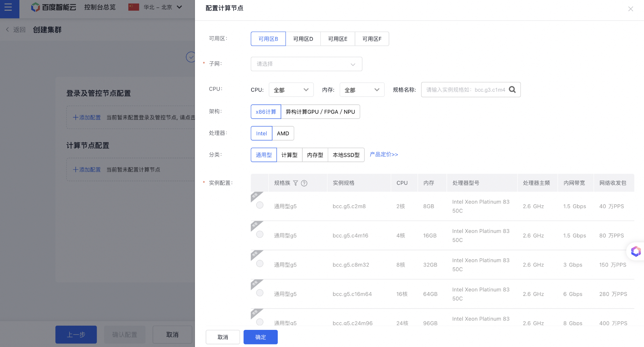Open the floating assistant widget icon
Screen dimensions: 644x347
[636, 251]
